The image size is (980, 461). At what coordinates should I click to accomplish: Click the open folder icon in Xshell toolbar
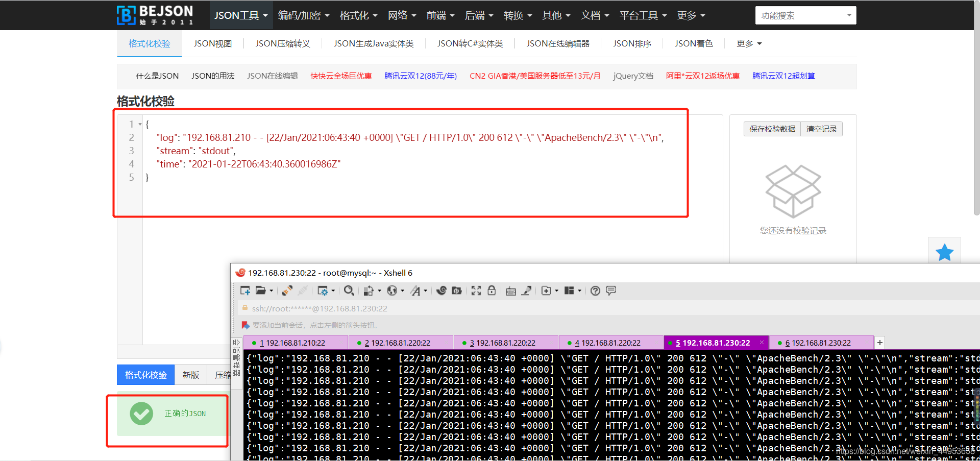[x=261, y=290]
